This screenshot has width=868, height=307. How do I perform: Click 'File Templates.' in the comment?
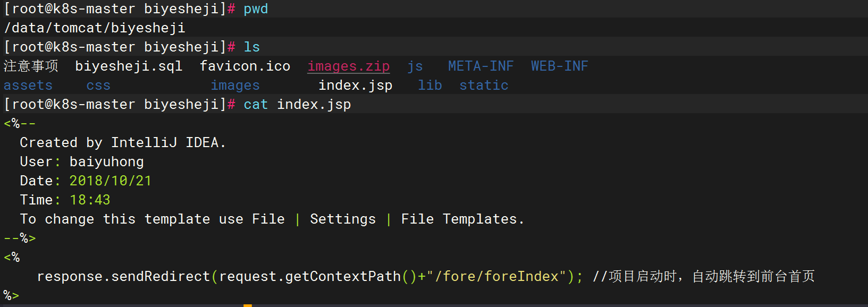[462, 219]
